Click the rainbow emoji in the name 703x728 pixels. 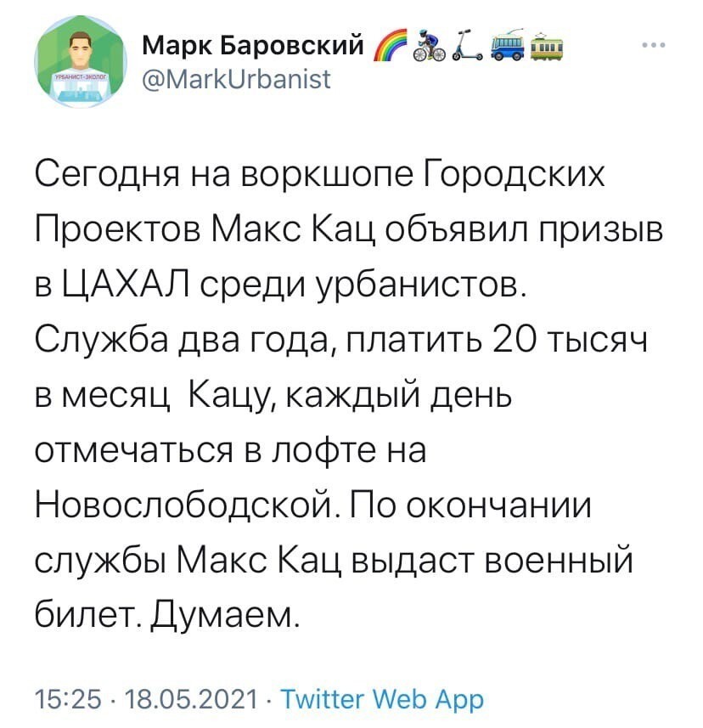pos(390,46)
